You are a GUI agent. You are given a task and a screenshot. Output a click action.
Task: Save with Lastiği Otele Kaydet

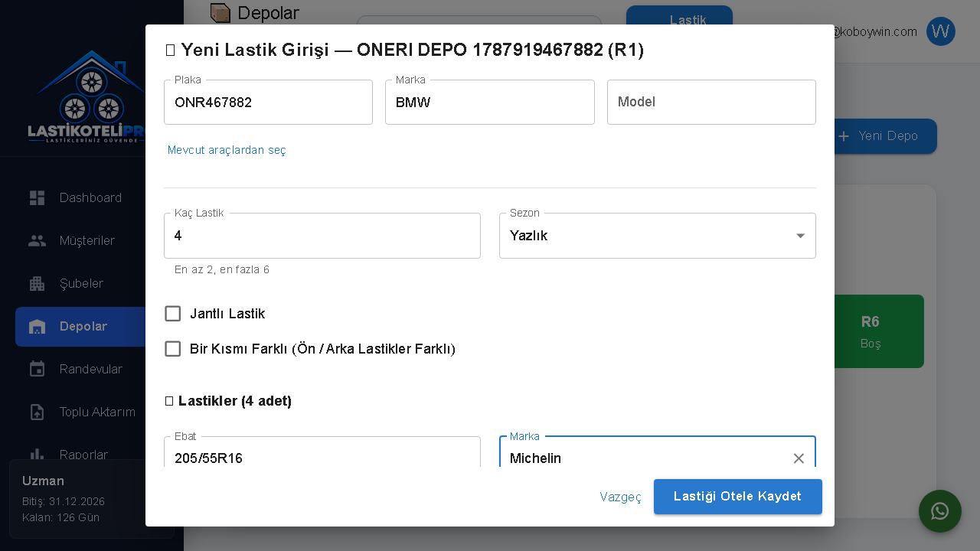click(x=738, y=497)
